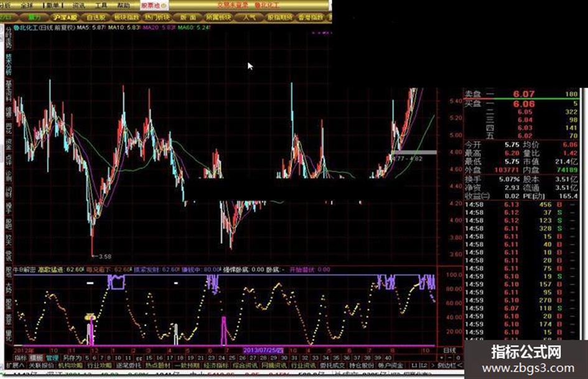
Task: Open the 所属板块 tab
Action: 218,17
